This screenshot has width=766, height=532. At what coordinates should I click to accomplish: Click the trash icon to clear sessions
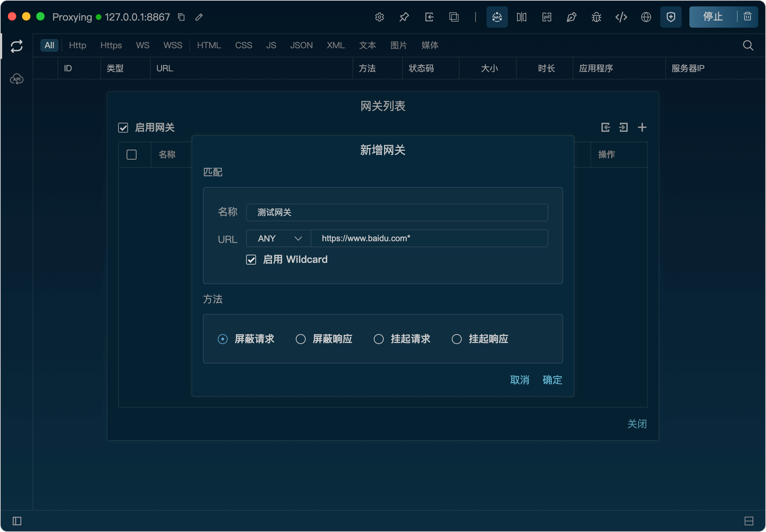[x=748, y=17]
